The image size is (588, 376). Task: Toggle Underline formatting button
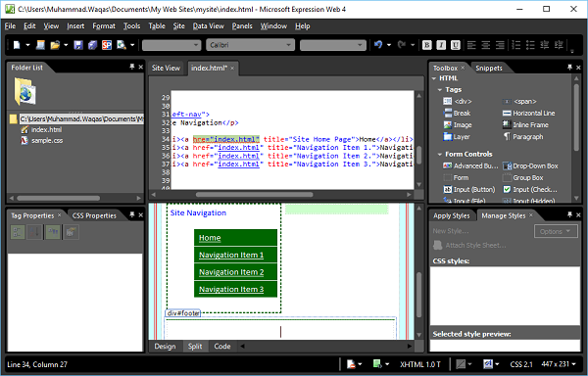(x=456, y=45)
